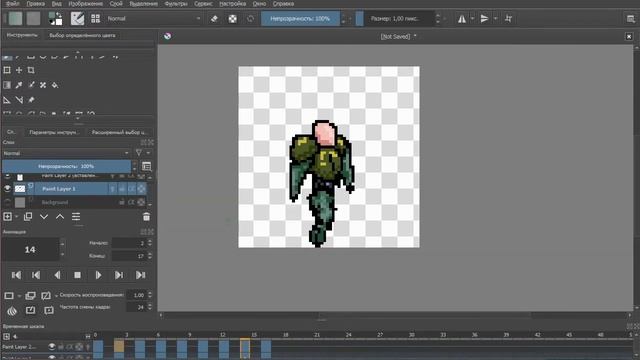Add a new paint layer

[x=7, y=216]
